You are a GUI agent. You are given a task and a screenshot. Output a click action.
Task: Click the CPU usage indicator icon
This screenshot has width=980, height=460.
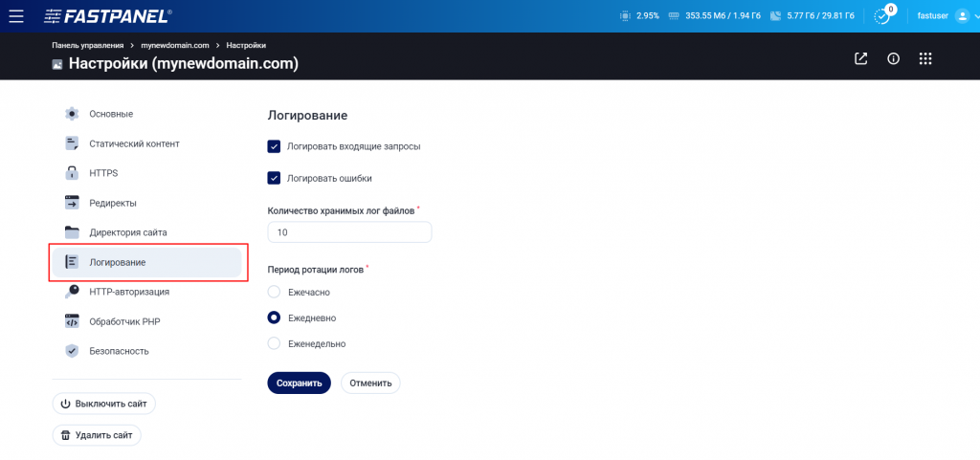tap(625, 16)
